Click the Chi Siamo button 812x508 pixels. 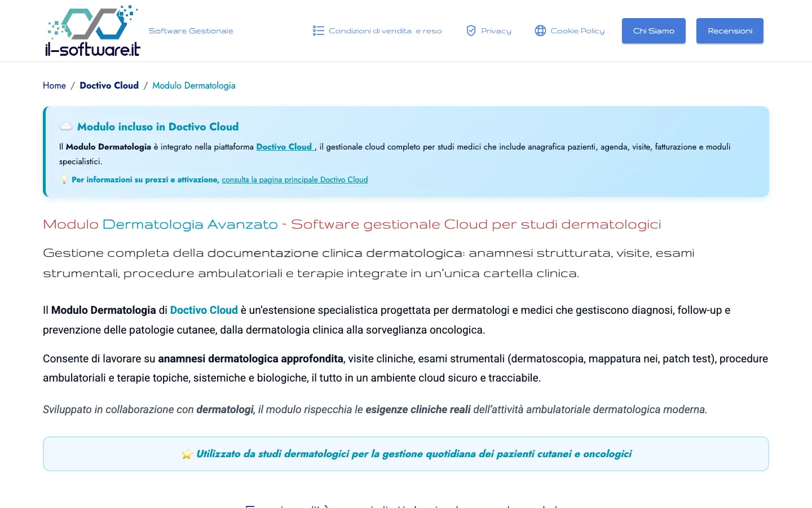[654, 30]
